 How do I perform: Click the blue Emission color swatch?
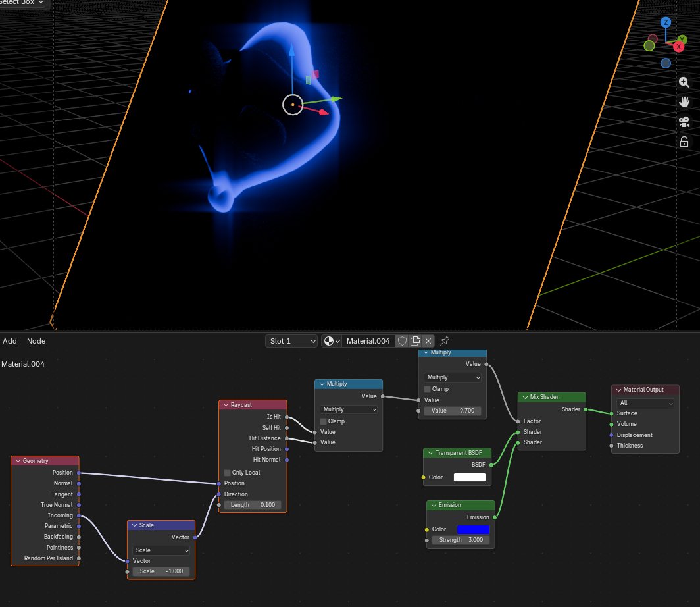(473, 529)
